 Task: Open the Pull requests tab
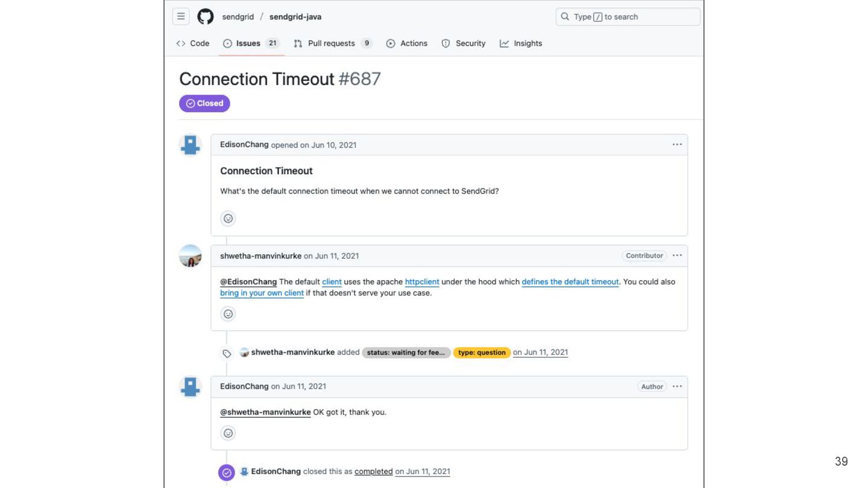point(332,43)
